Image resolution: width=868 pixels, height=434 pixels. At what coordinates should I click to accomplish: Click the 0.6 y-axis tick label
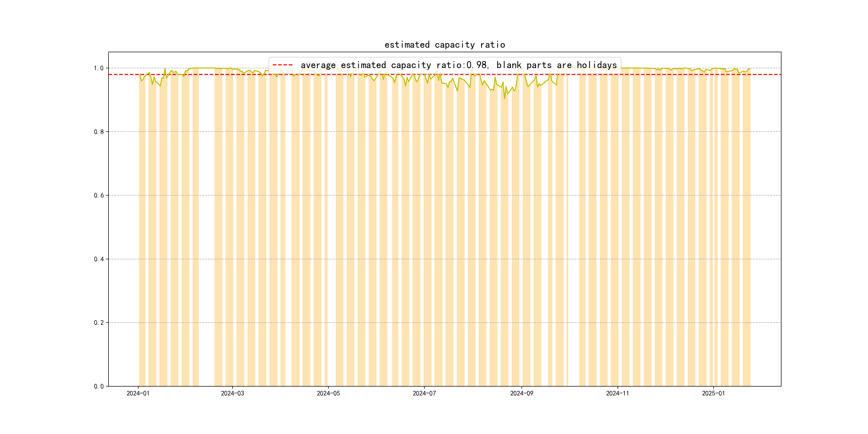click(98, 196)
